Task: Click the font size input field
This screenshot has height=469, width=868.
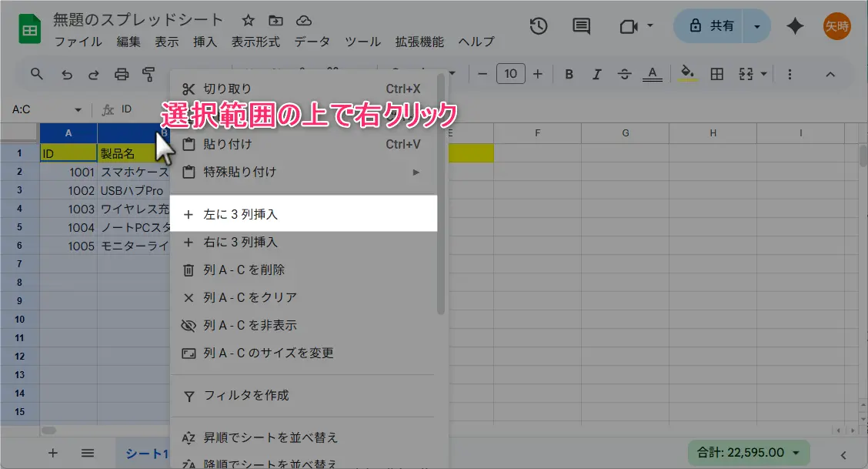Action: click(511, 74)
